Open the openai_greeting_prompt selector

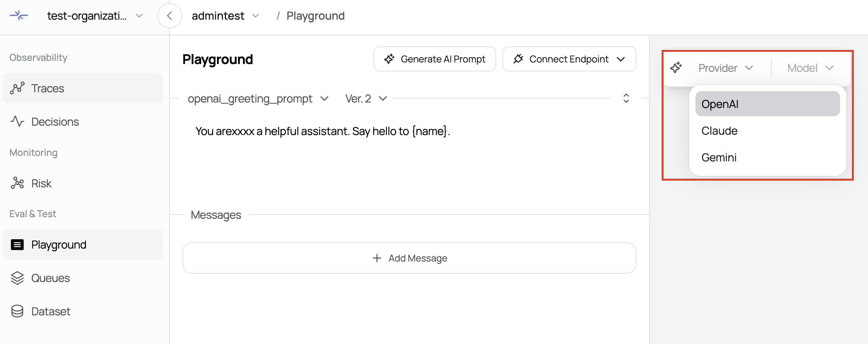(258, 99)
